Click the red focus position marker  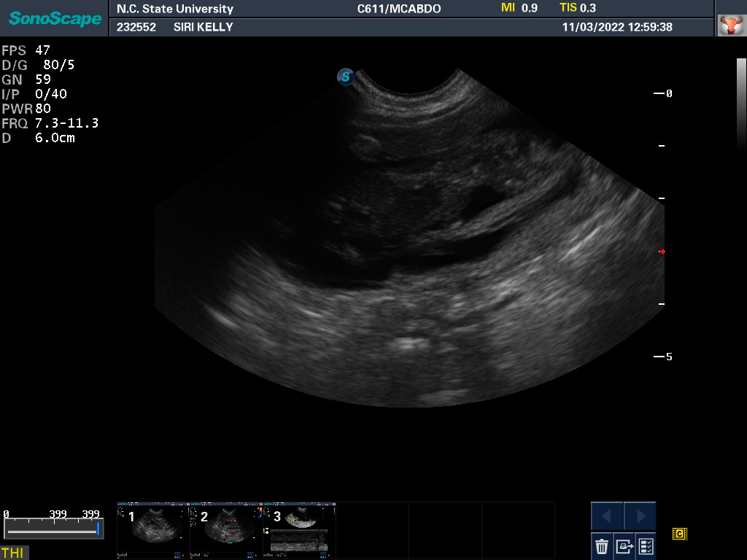coord(662,252)
